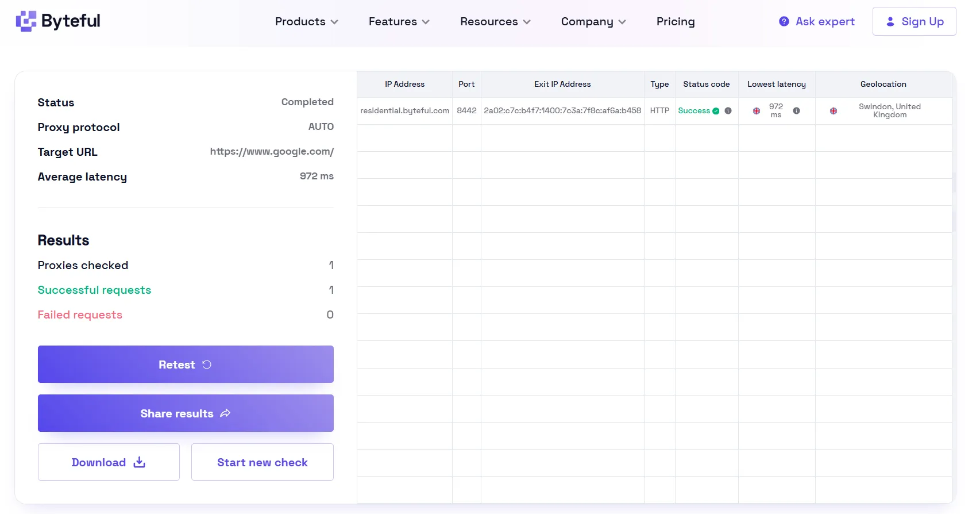Go to the Pricing page
The height and width of the screenshot is (514, 980).
coord(676,21)
